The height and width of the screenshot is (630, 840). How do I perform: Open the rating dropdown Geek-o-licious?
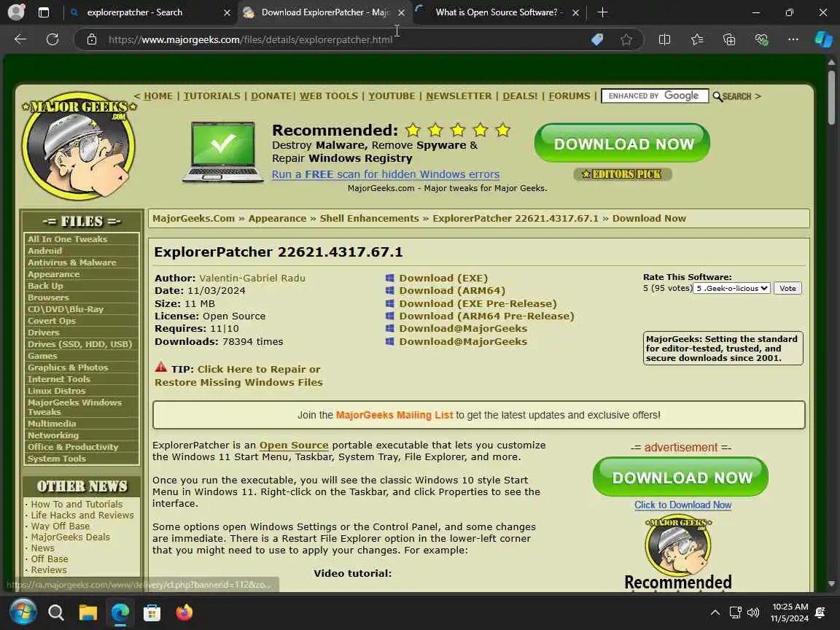coord(731,288)
